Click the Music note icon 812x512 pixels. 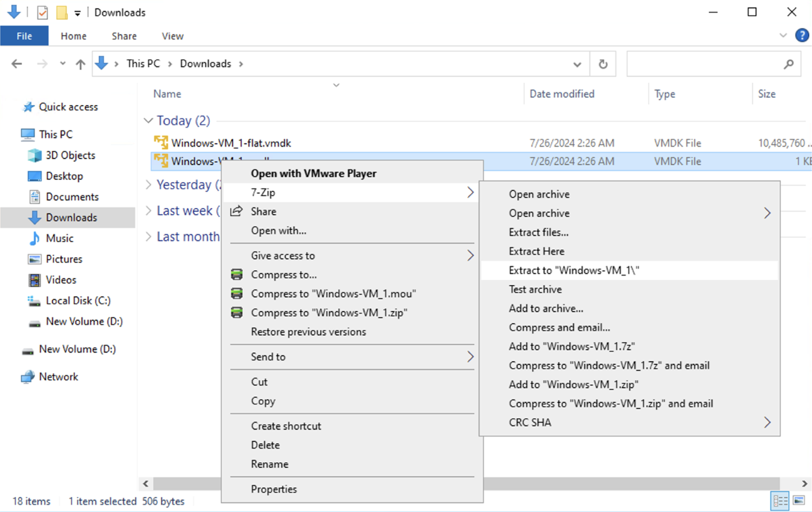[x=35, y=238]
